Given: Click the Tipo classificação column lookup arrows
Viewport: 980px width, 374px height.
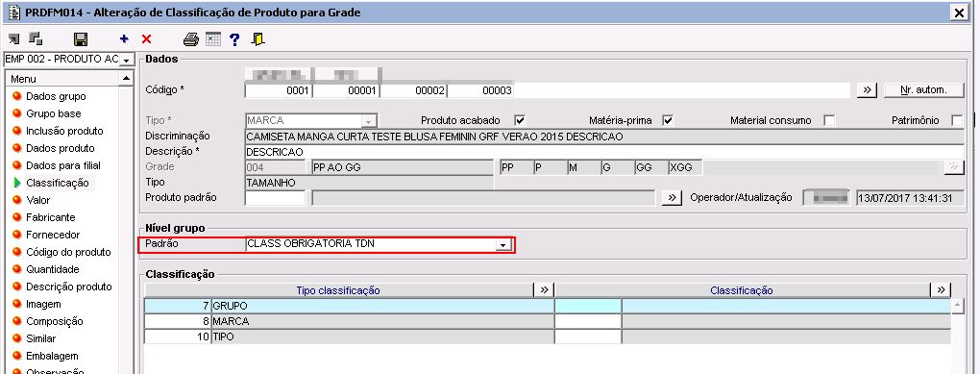Looking at the screenshot, I should [x=544, y=289].
